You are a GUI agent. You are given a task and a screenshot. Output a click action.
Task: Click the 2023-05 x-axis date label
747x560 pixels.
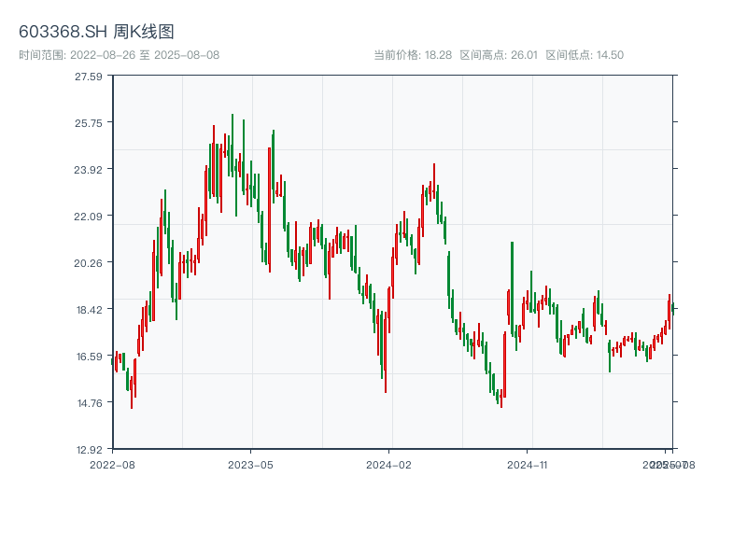pos(250,464)
